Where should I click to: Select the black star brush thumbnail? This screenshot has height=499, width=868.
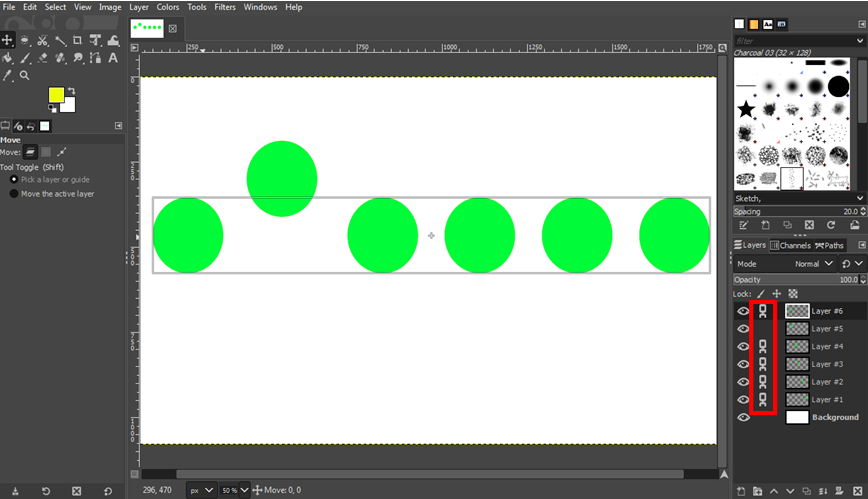pos(746,109)
